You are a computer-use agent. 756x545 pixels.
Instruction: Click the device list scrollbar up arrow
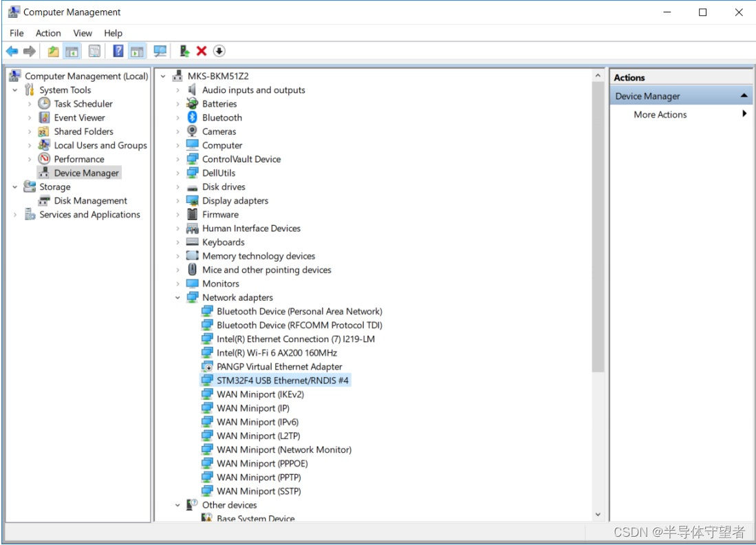click(598, 76)
